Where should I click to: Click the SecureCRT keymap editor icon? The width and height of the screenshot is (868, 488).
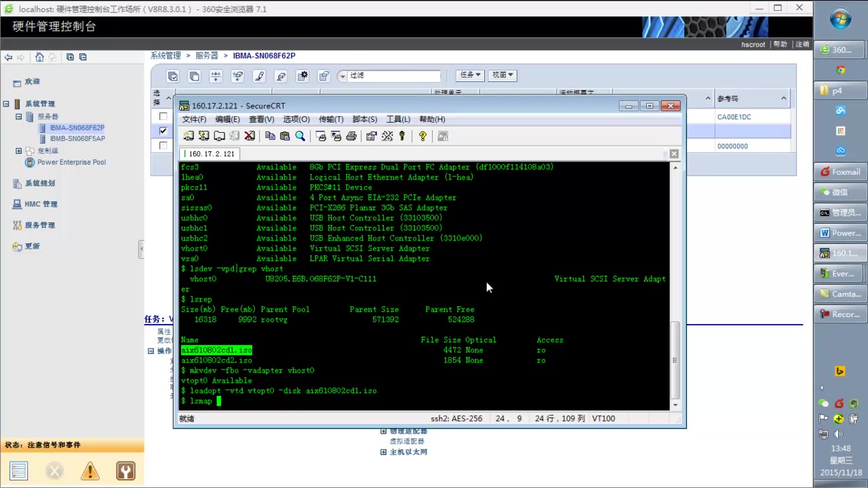tap(387, 136)
